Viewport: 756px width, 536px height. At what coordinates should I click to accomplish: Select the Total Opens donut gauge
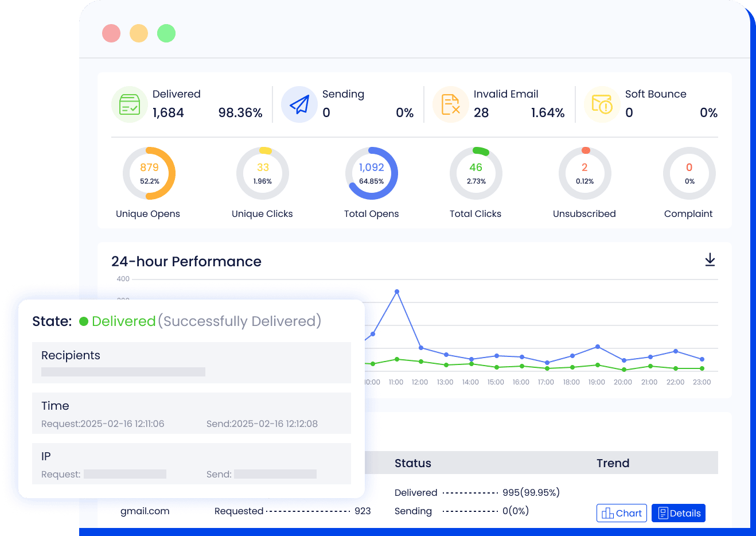[372, 173]
